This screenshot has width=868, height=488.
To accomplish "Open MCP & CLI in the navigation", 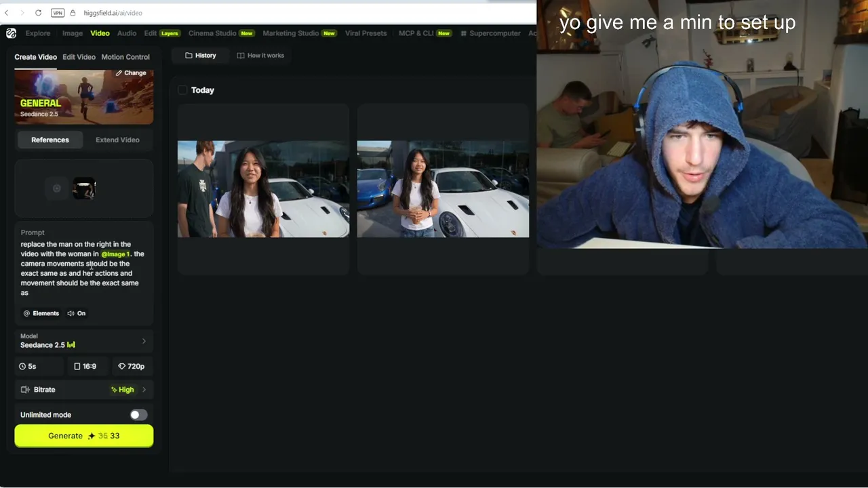I will tap(425, 33).
